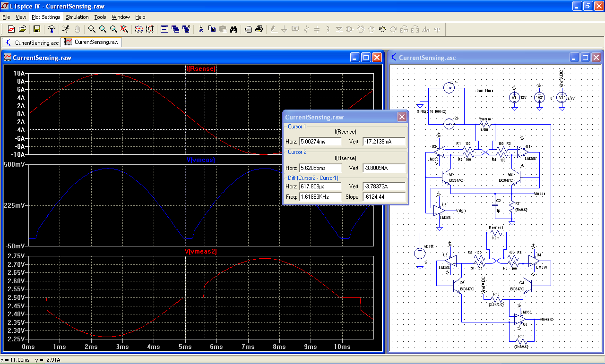This screenshot has height=364, width=605.
Task: Open Find with binoculars icon
Action: [233, 29]
